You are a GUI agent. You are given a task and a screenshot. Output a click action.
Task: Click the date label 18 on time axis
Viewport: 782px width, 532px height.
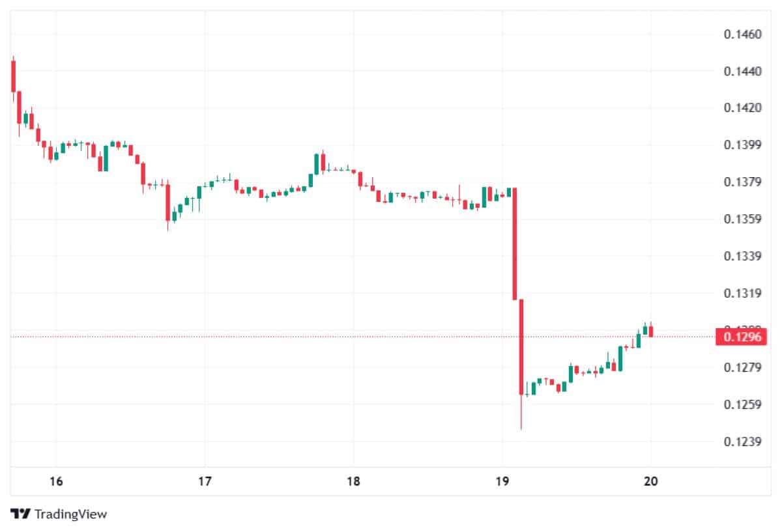click(353, 482)
